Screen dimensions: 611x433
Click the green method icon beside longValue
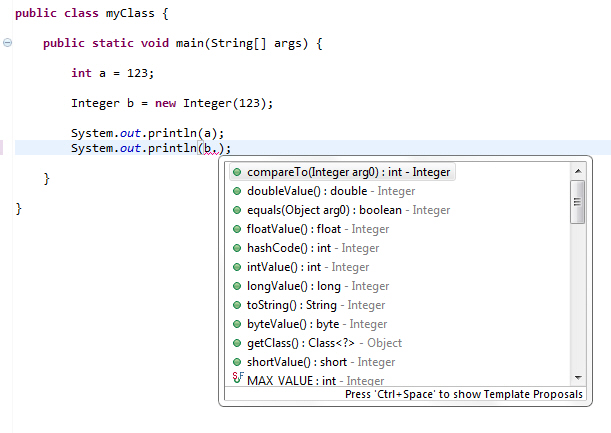237,286
